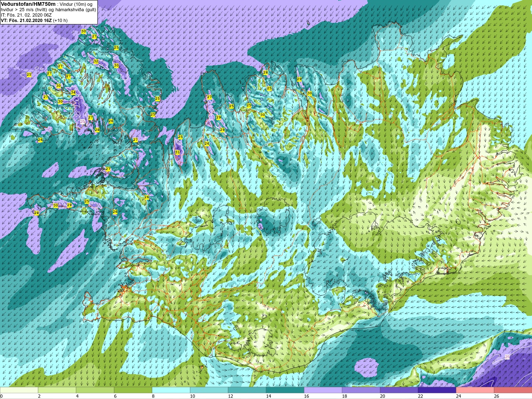Click the 4–6 m/s green legend swatch
The image size is (532, 399).
point(95,391)
